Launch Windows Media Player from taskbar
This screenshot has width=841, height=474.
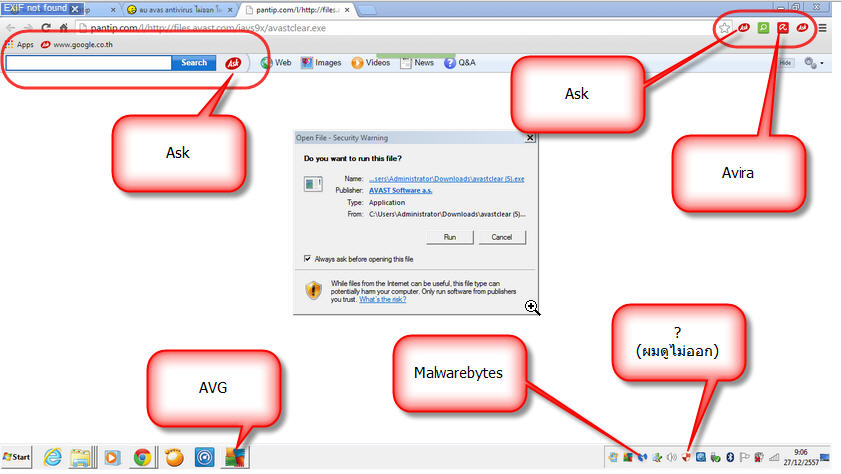(112, 457)
